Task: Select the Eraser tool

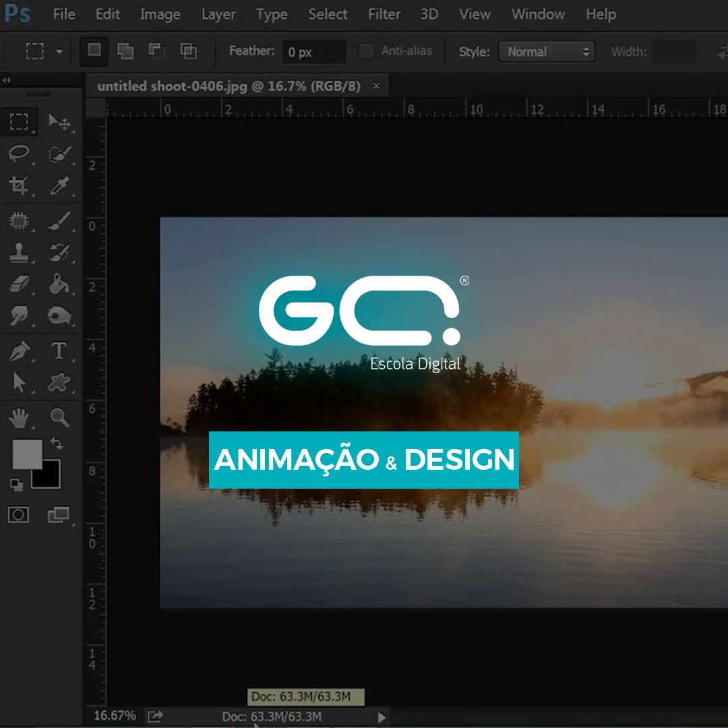Action: (19, 284)
